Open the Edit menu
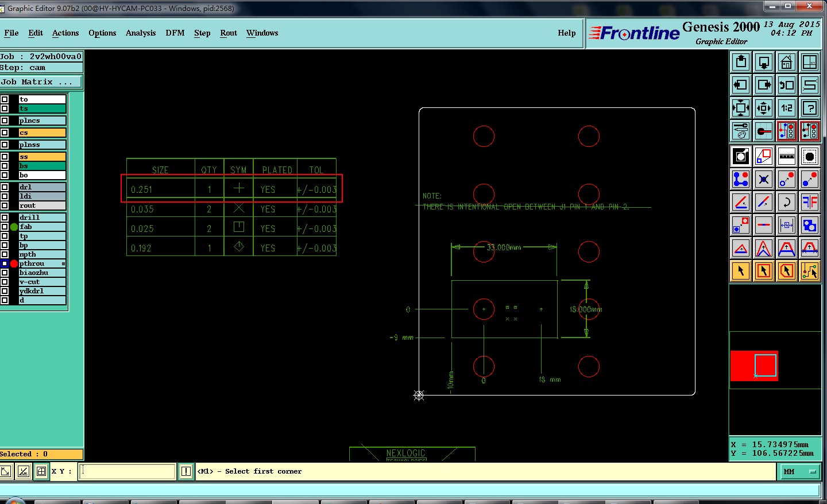The image size is (827, 504). click(36, 33)
